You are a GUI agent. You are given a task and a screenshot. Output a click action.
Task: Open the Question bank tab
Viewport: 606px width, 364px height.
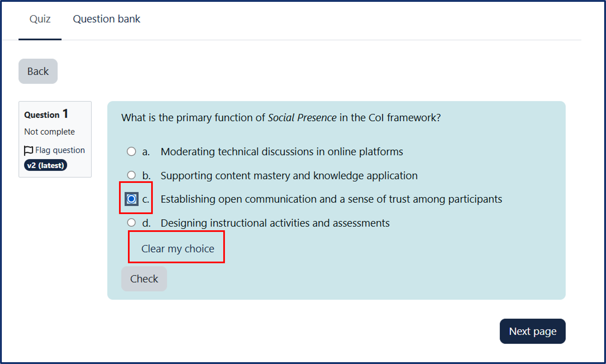pos(107,19)
